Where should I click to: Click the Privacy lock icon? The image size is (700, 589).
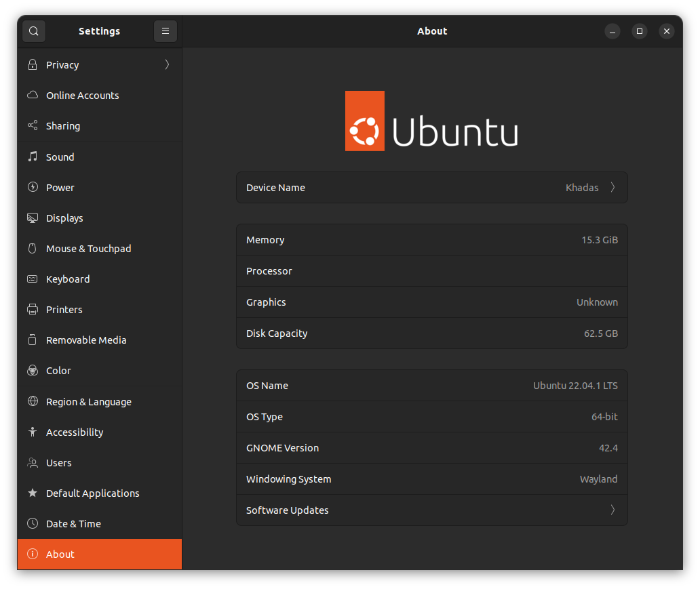tap(33, 64)
